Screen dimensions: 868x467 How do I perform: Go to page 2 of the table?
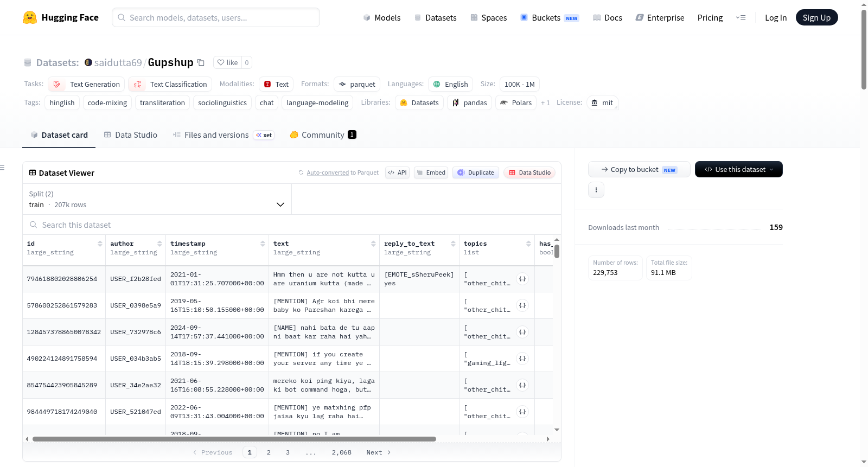click(x=269, y=452)
